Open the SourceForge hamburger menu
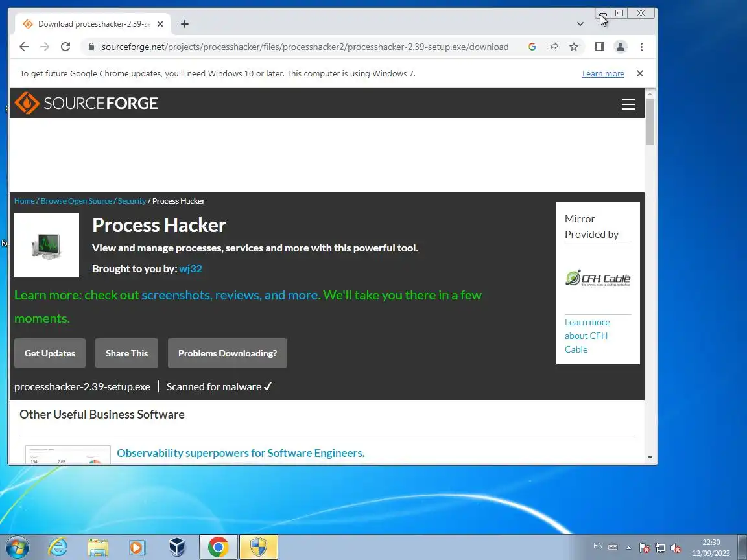This screenshot has height=560, width=747. [628, 104]
